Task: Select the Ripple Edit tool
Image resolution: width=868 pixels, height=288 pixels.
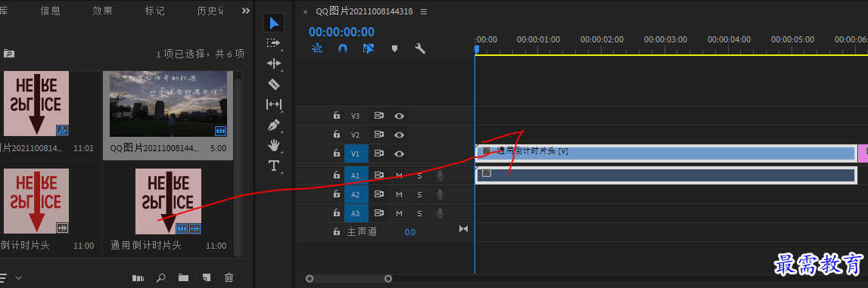Action: click(274, 63)
